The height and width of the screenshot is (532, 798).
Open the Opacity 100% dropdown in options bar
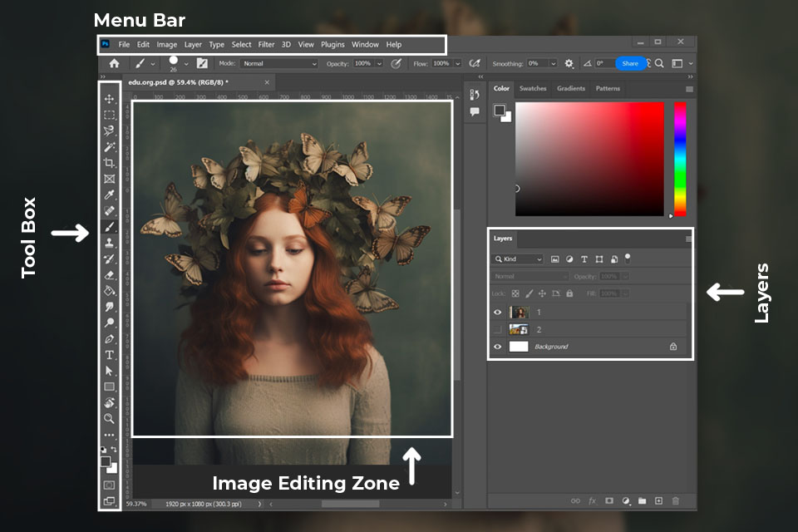[x=379, y=64]
